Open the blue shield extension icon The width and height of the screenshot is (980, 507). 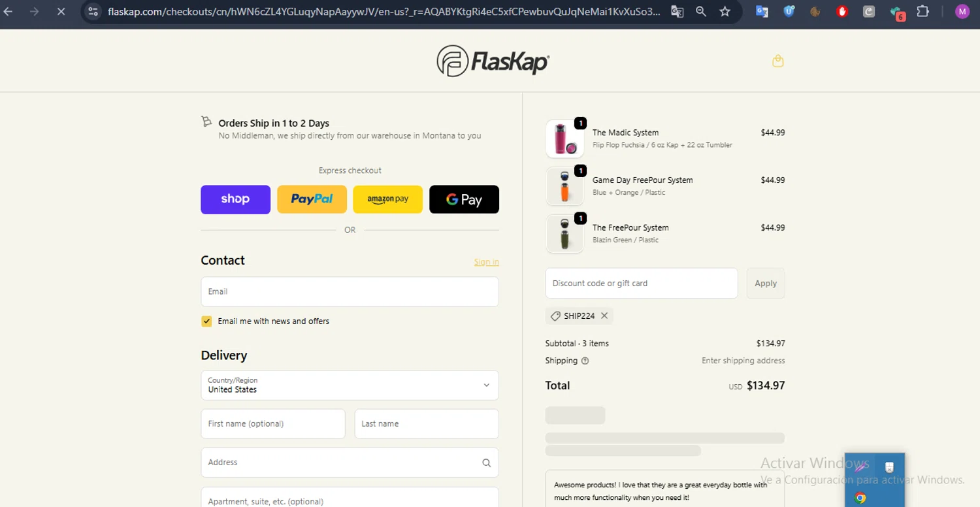789,11
